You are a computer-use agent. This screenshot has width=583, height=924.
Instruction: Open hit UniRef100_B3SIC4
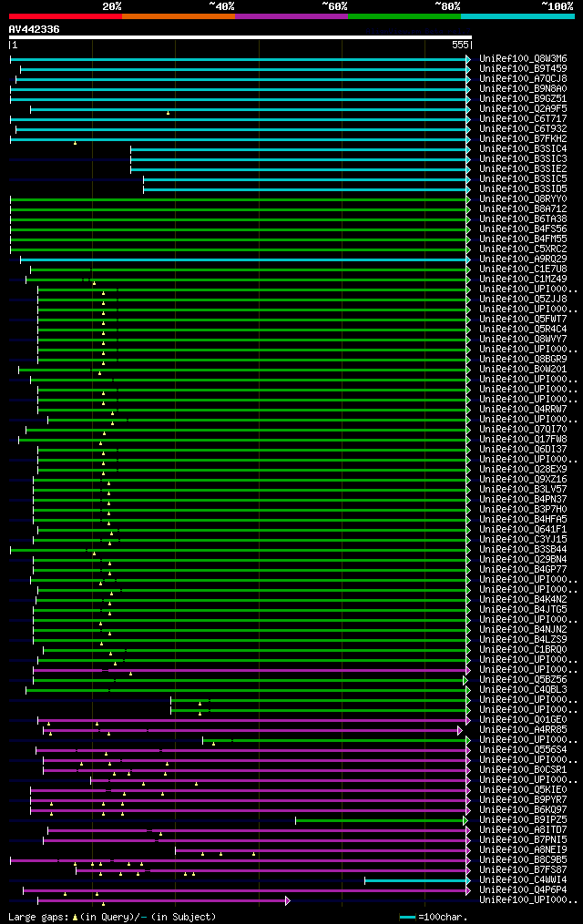click(524, 149)
